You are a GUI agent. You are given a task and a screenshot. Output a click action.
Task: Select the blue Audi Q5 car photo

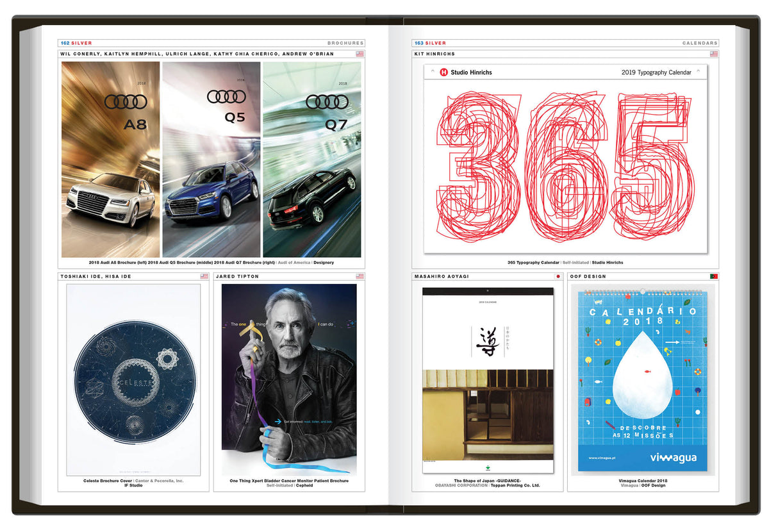click(212, 192)
